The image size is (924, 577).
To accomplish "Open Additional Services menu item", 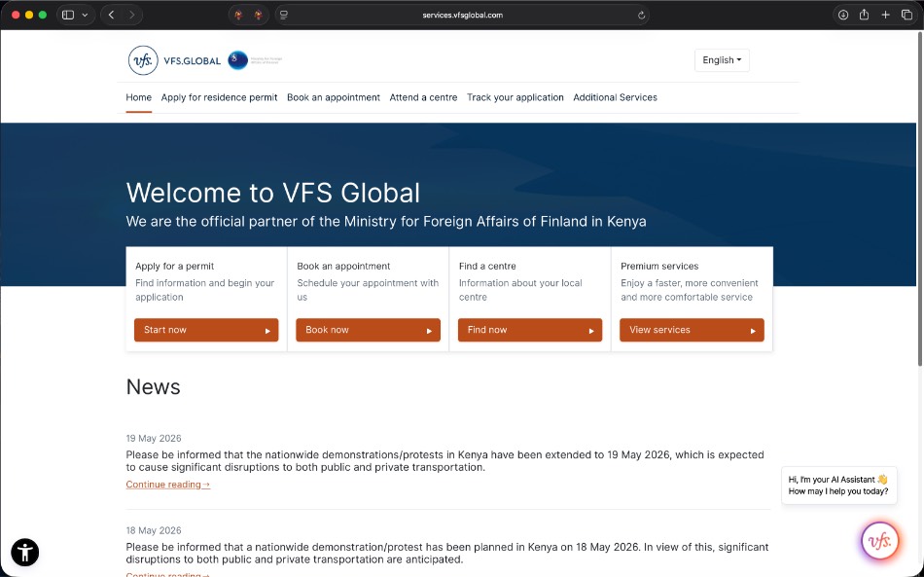I will click(x=616, y=98).
